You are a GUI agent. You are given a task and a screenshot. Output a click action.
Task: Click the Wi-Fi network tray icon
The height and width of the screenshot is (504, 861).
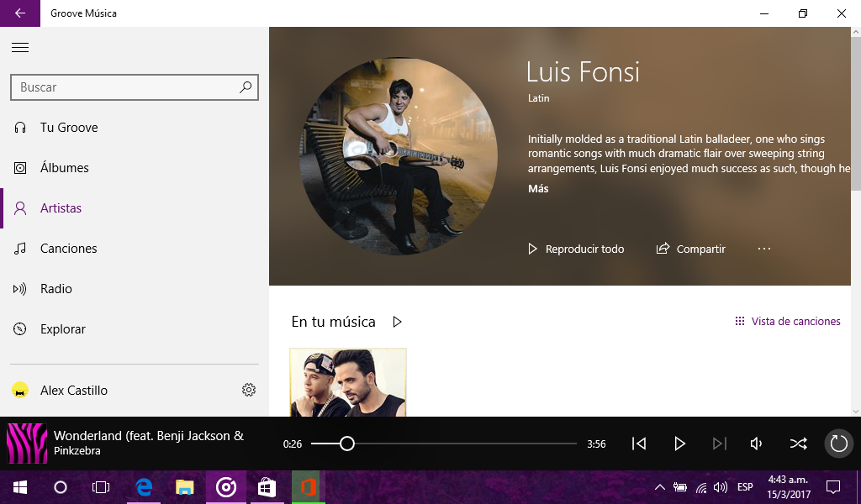pos(700,487)
